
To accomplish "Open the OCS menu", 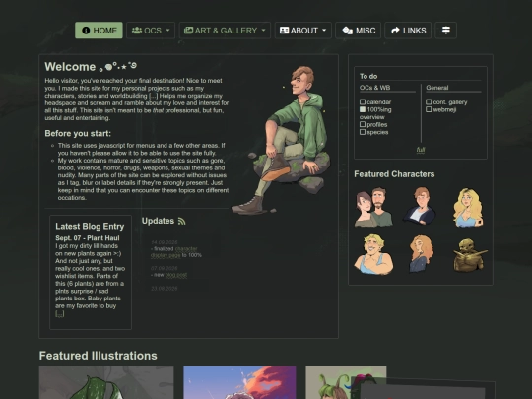I will (151, 31).
